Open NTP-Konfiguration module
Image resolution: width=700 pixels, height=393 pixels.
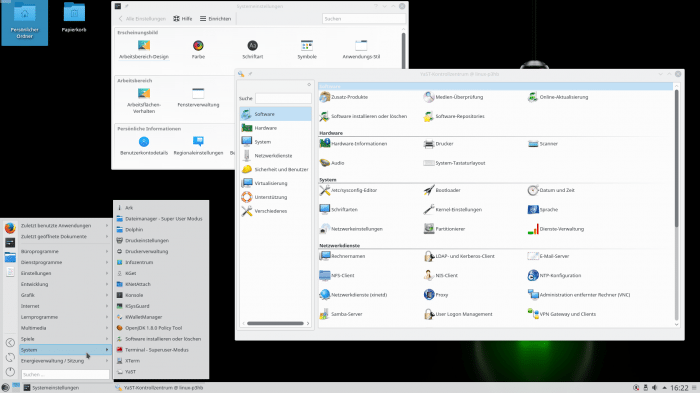554,276
